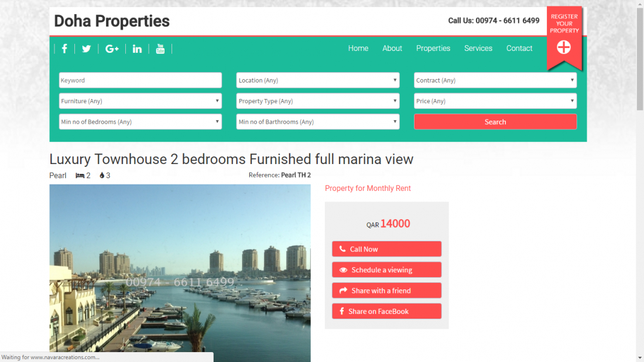Open the Google Plus social icon
644x362 pixels.
[x=112, y=49]
